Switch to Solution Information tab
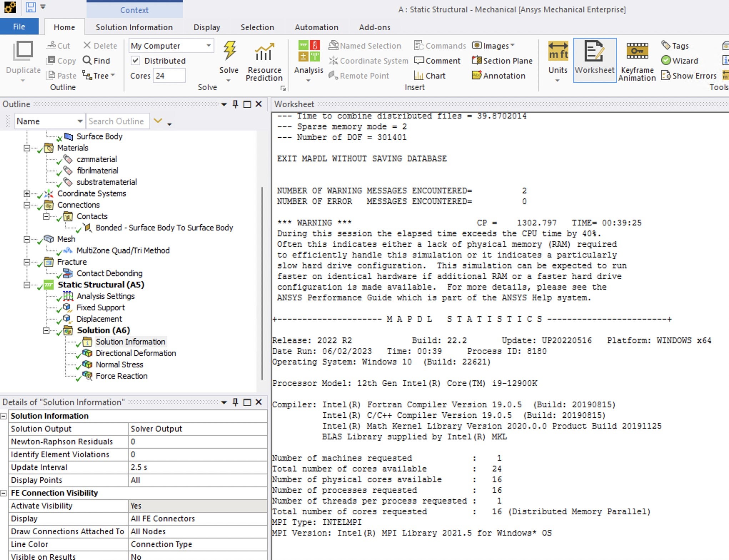 (134, 27)
